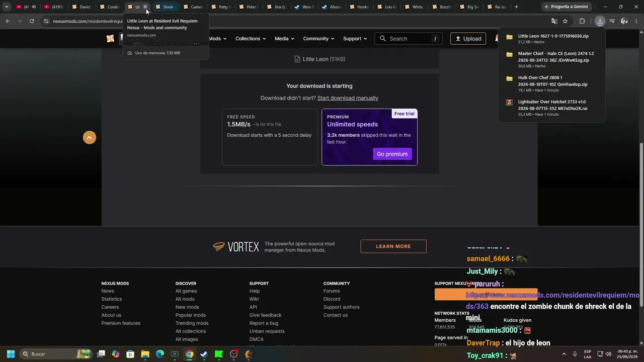Viewport: 644px width, 362px height.
Task: Open a new browser tab
Action: [516, 7]
